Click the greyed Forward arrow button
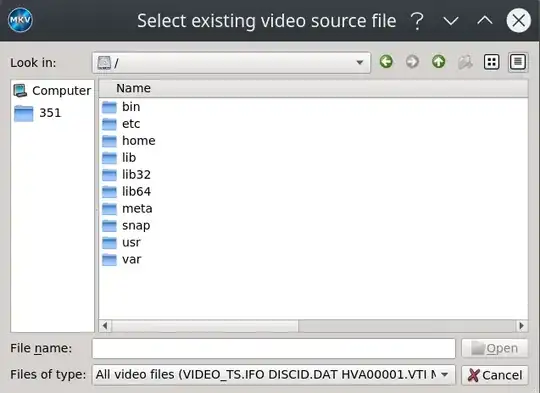Viewport: 540px width, 393px height. tap(412, 62)
